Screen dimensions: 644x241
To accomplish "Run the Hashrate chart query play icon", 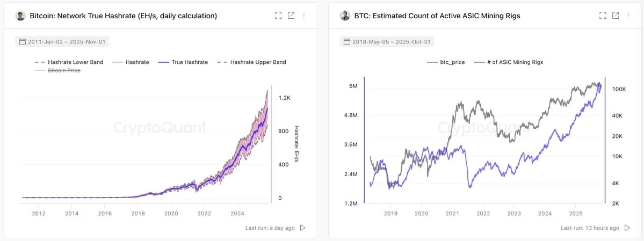I will point(303,228).
